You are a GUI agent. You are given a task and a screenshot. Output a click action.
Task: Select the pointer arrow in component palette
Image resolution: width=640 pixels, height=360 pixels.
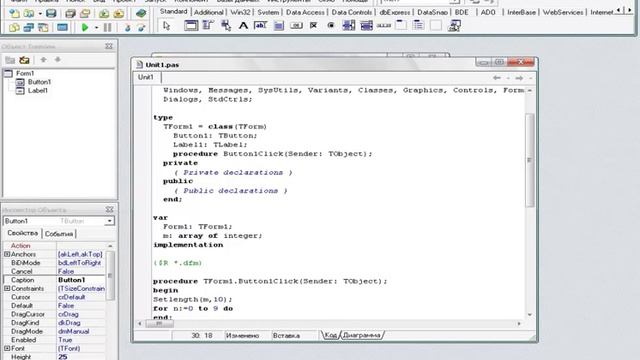click(x=166, y=26)
